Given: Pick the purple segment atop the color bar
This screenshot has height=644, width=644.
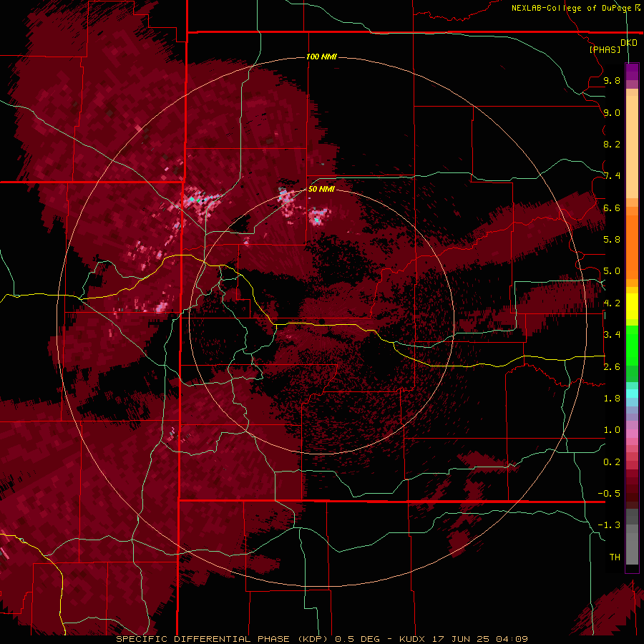Looking at the screenshot, I should (x=632, y=72).
